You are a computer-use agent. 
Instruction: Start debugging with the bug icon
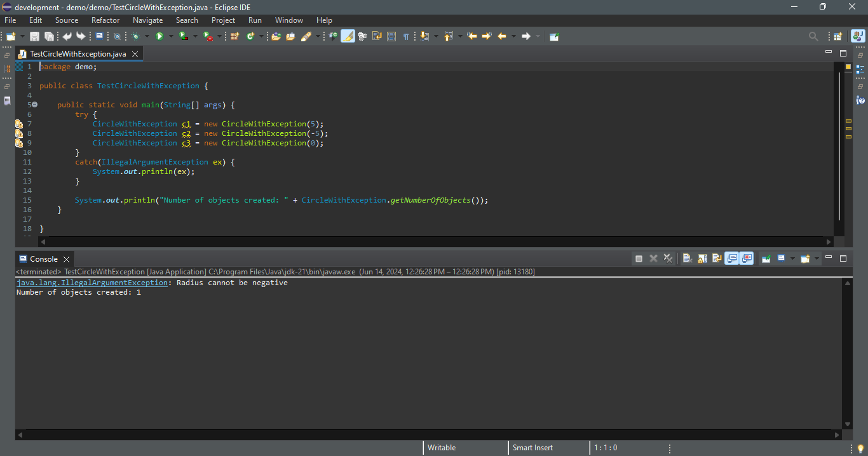[135, 36]
